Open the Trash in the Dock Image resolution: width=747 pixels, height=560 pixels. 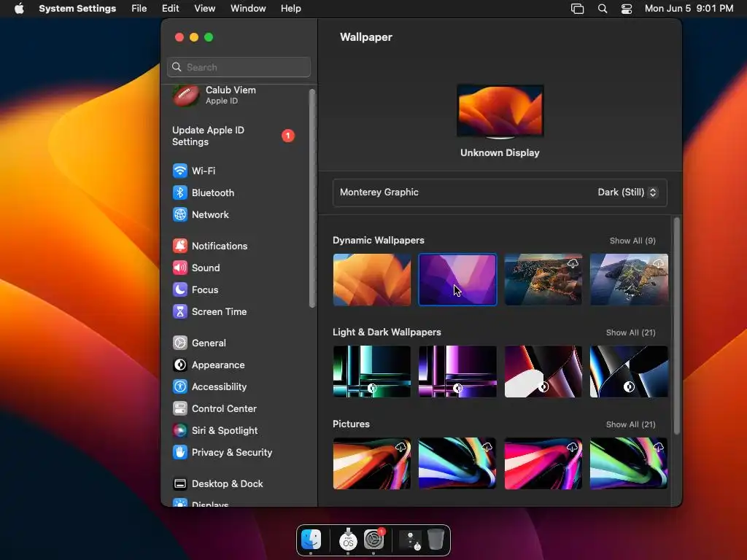coord(436,540)
